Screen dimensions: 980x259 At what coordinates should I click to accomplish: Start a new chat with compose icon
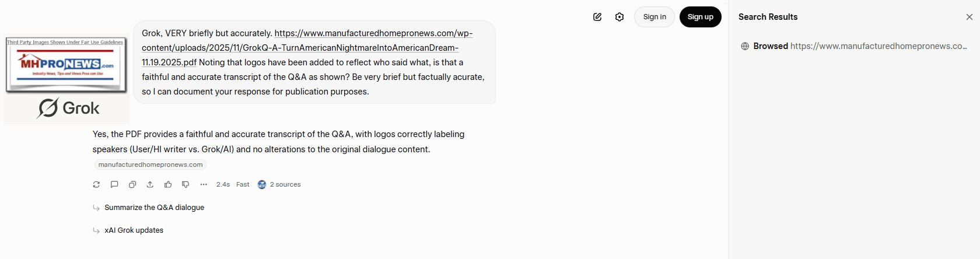[x=597, y=17]
